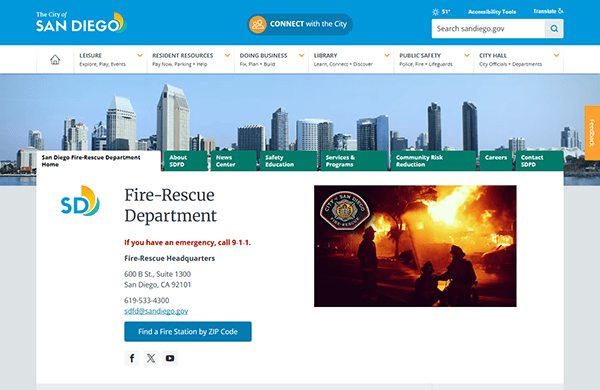Open the home icon in navigation bar
The image size is (600, 390).
(55, 59)
